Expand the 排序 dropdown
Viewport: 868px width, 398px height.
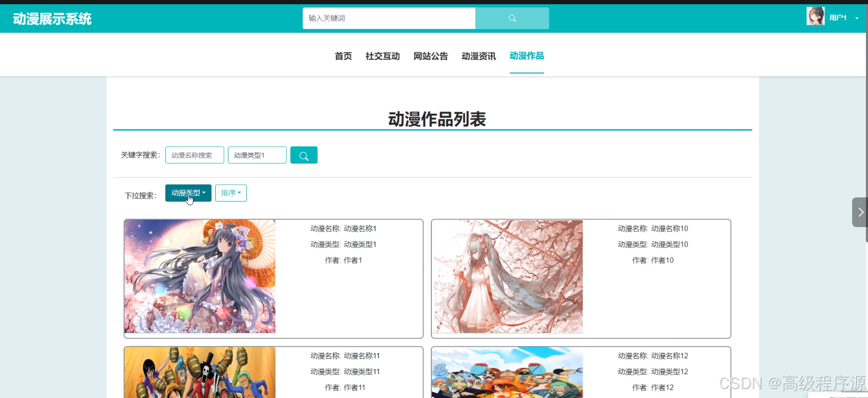tap(231, 193)
